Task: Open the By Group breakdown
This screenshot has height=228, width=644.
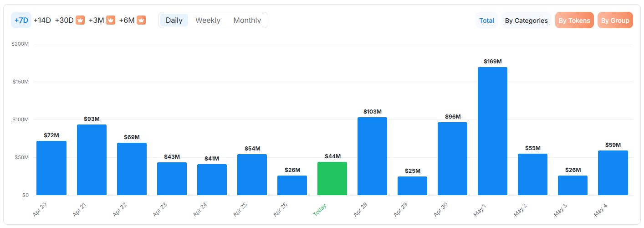Action: coord(615,21)
